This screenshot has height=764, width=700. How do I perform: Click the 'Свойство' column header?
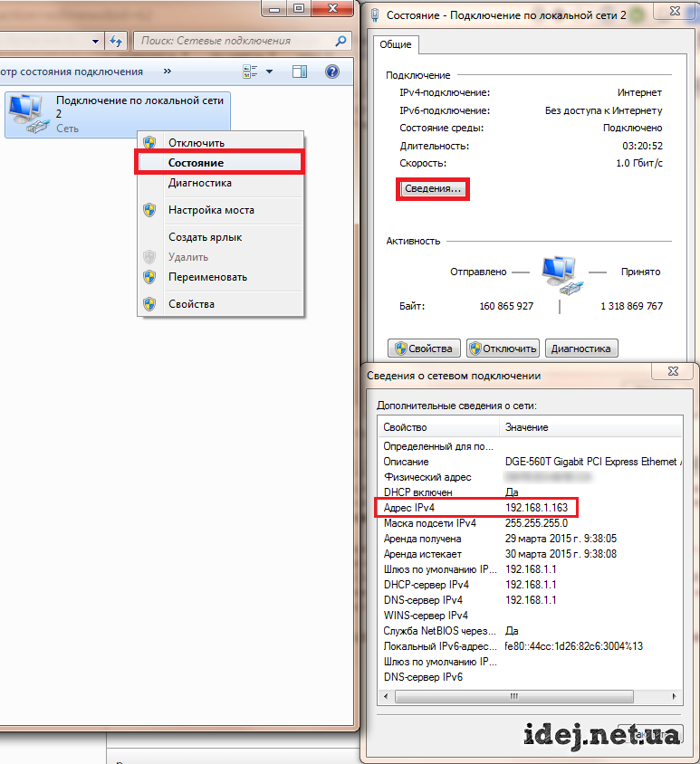pyautogui.click(x=438, y=427)
